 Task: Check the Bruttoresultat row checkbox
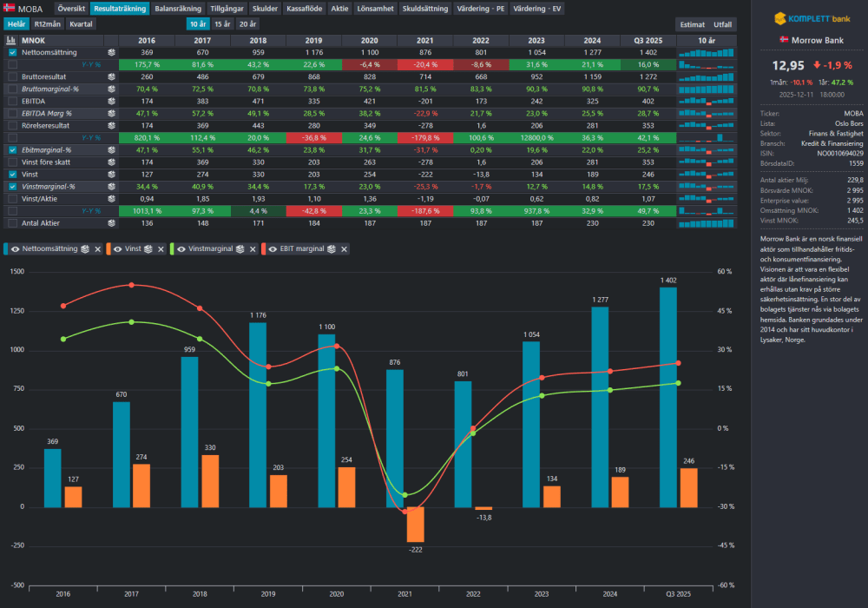pos(13,77)
